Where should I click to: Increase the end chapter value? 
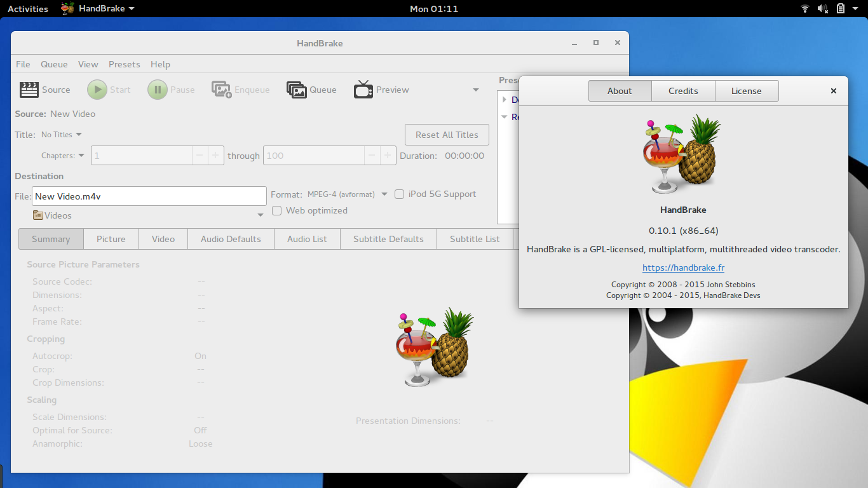point(389,156)
